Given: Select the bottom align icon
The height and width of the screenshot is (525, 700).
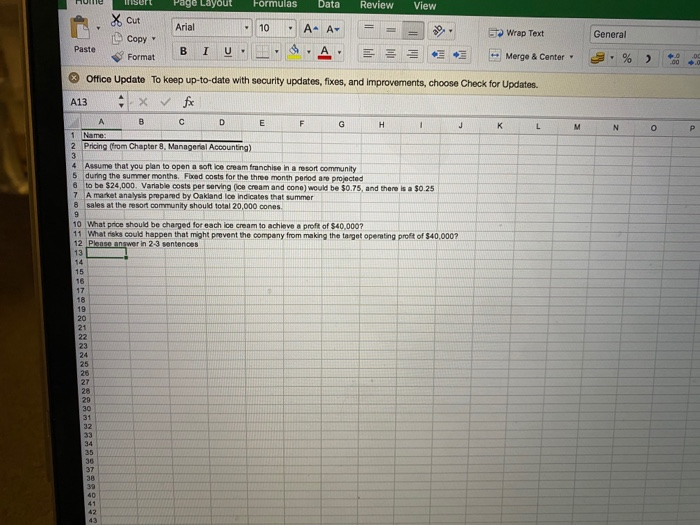Looking at the screenshot, I should point(412,31).
